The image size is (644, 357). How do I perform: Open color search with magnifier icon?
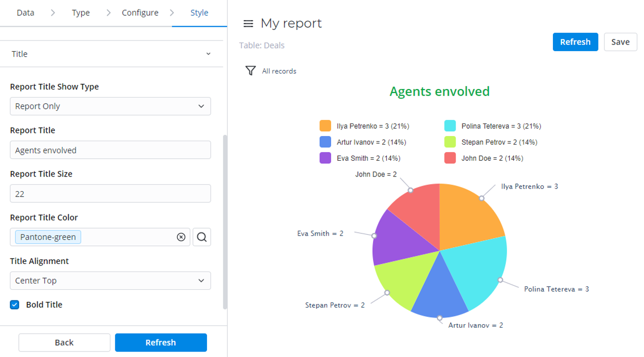tap(202, 237)
